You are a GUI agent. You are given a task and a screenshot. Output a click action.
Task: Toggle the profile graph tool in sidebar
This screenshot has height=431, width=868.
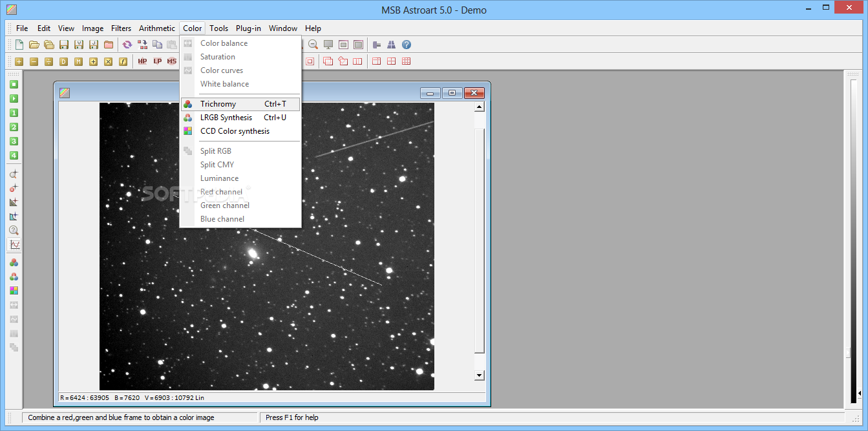(x=14, y=245)
